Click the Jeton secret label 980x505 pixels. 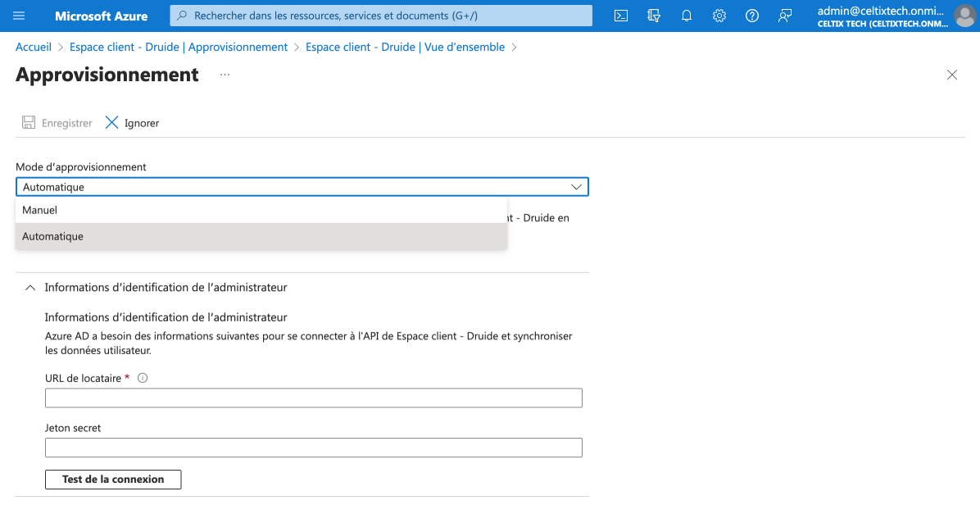point(73,428)
